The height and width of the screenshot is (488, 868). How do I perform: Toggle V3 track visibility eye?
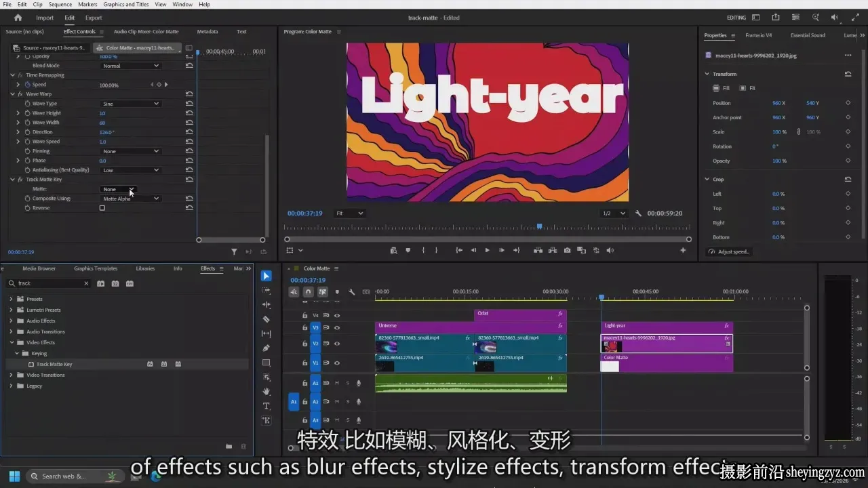pos(337,327)
